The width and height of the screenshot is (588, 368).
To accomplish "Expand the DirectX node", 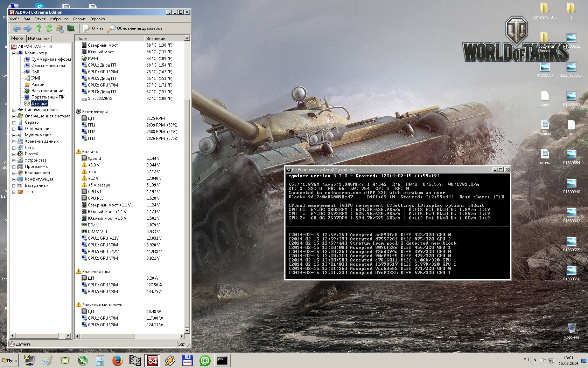I will click(14, 154).
